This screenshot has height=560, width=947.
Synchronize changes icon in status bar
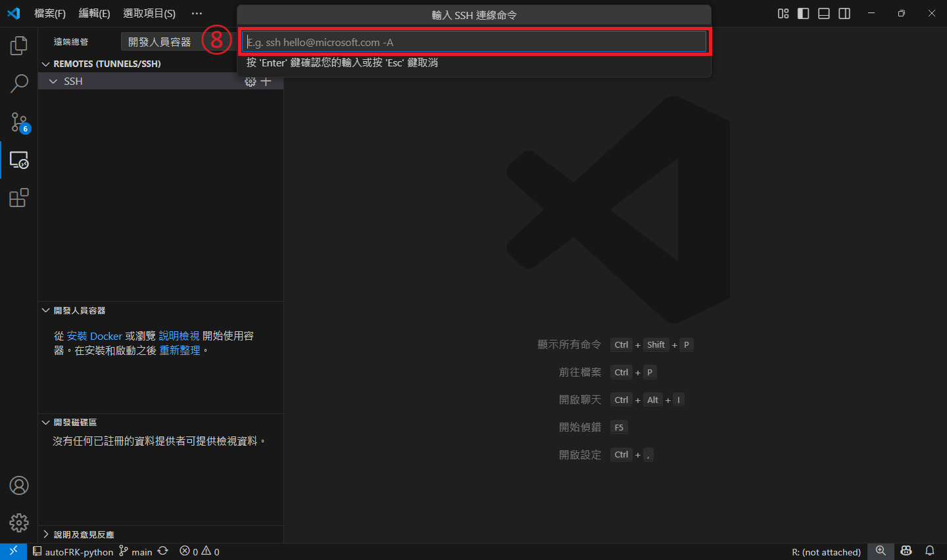click(163, 551)
